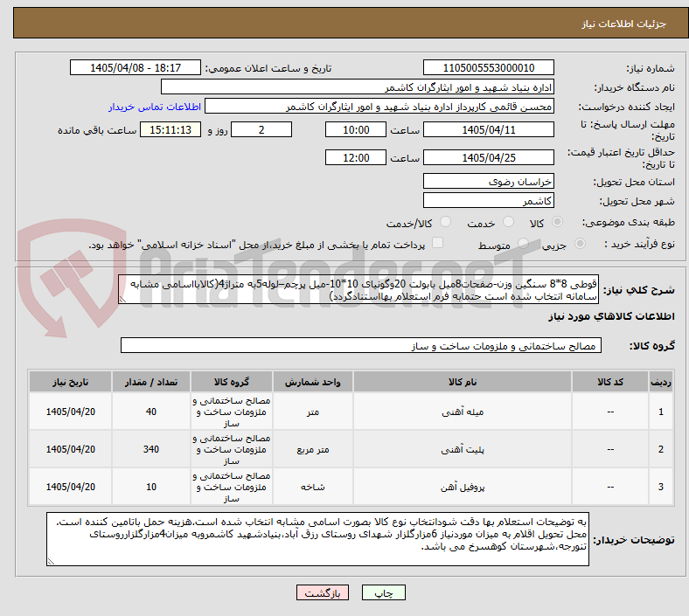
Task: Click the remaining days field showing 2
Action: (261, 129)
